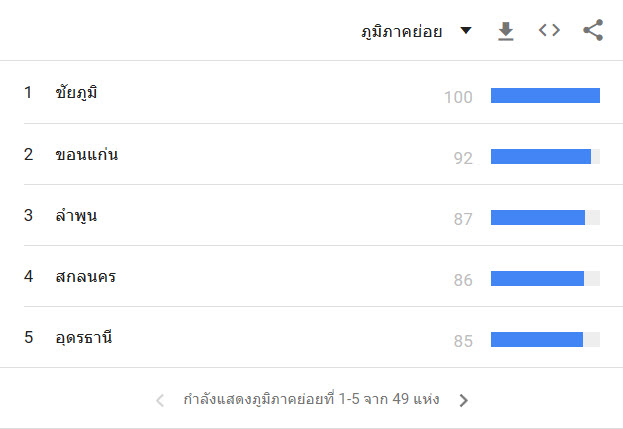Click the share icon
Viewport: 623px width, 429px height.
[x=593, y=30]
